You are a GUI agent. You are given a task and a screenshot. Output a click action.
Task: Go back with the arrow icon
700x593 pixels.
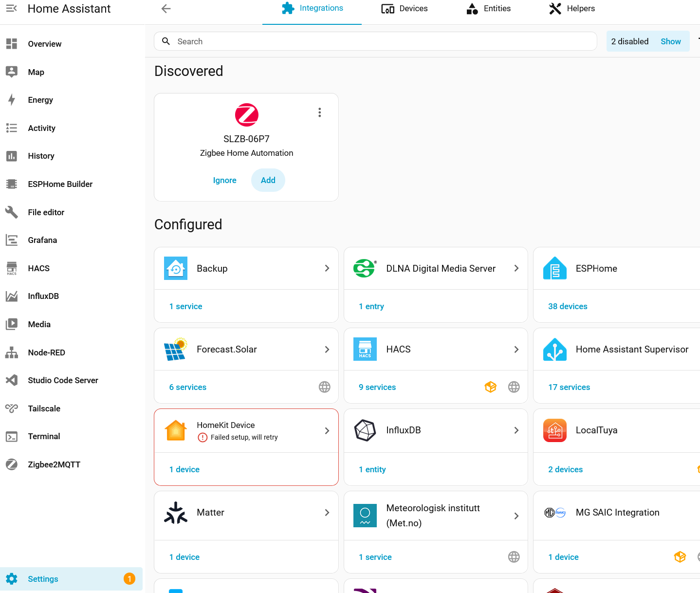click(x=166, y=8)
